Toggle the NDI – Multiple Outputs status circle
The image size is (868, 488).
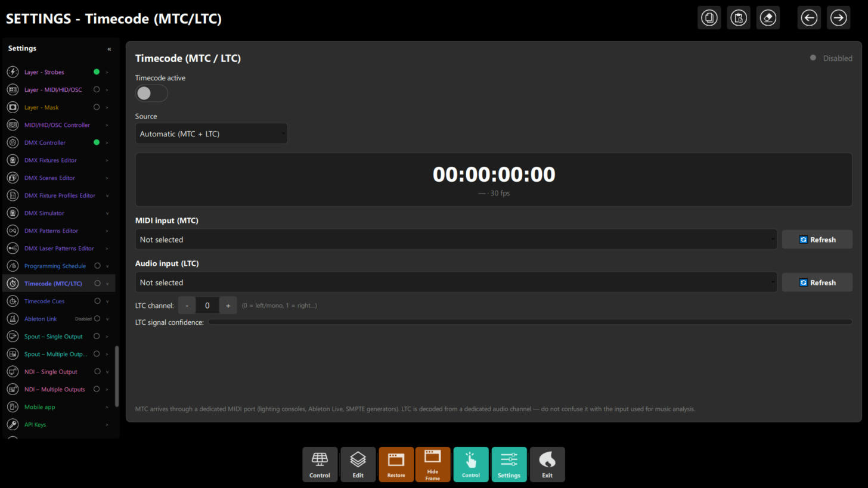[97, 389]
